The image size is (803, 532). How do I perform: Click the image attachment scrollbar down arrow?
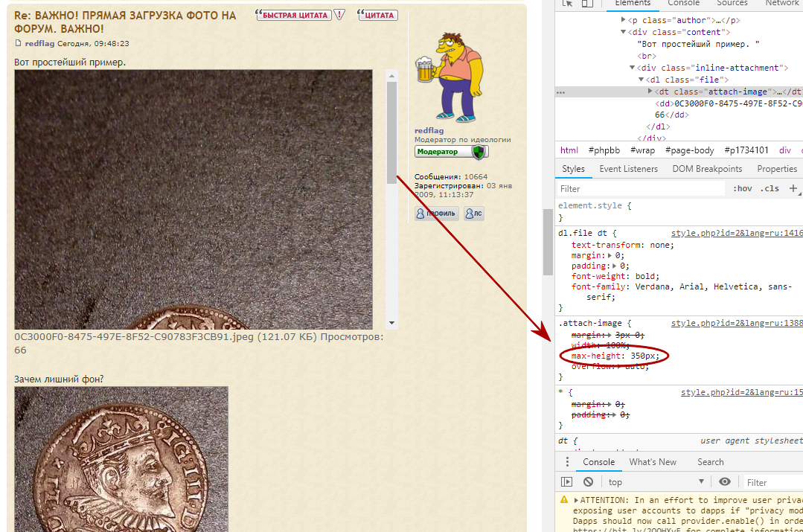click(391, 323)
